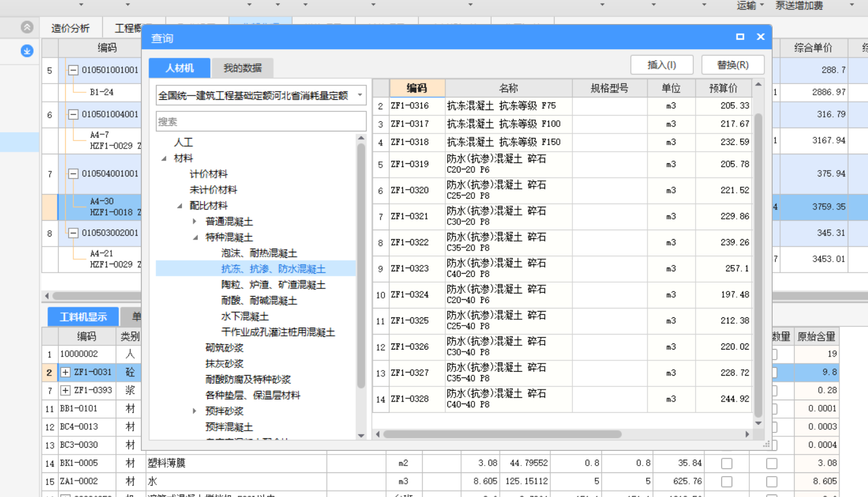The width and height of the screenshot is (868, 497).
Task: Click the results horizontal scrollbar in dialog
Action: pyautogui.click(x=502, y=434)
